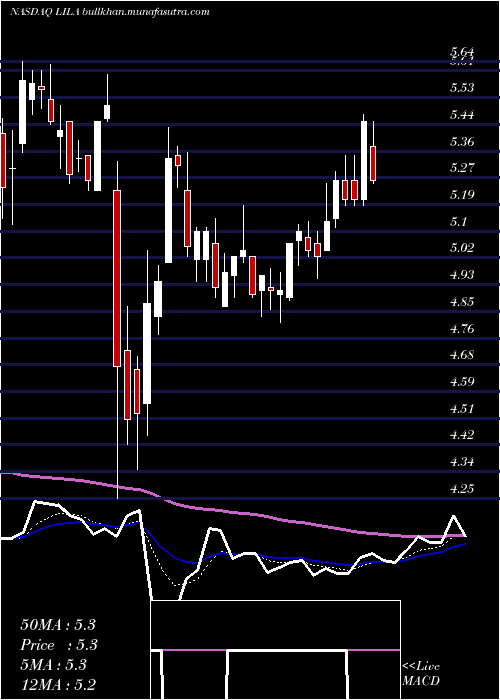500x700 pixels.
Task: Click the 50MA : 5.3 readout
Action: pyautogui.click(x=58, y=625)
